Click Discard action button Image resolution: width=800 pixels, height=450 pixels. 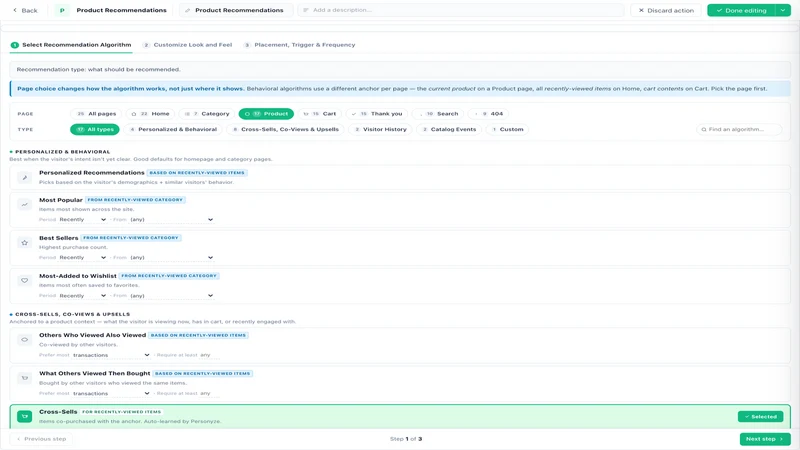click(x=666, y=10)
